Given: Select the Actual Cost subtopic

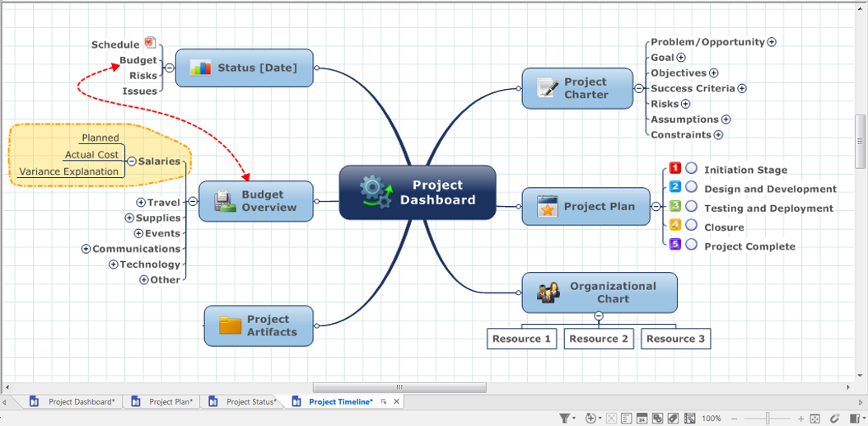Looking at the screenshot, I should 92,155.
